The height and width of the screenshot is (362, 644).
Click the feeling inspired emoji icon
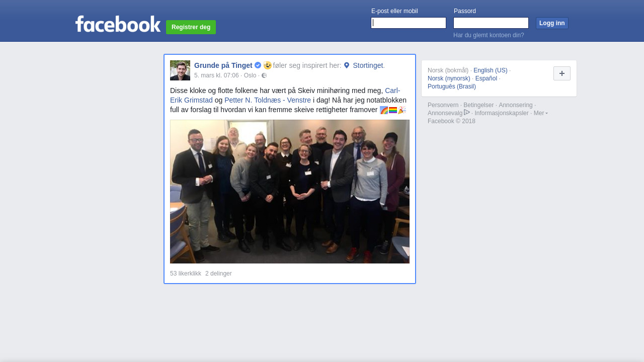point(267,65)
